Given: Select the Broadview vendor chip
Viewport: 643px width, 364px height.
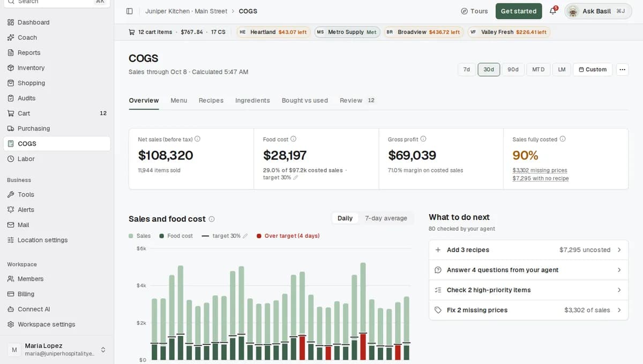Looking at the screenshot, I should pyautogui.click(x=423, y=32).
